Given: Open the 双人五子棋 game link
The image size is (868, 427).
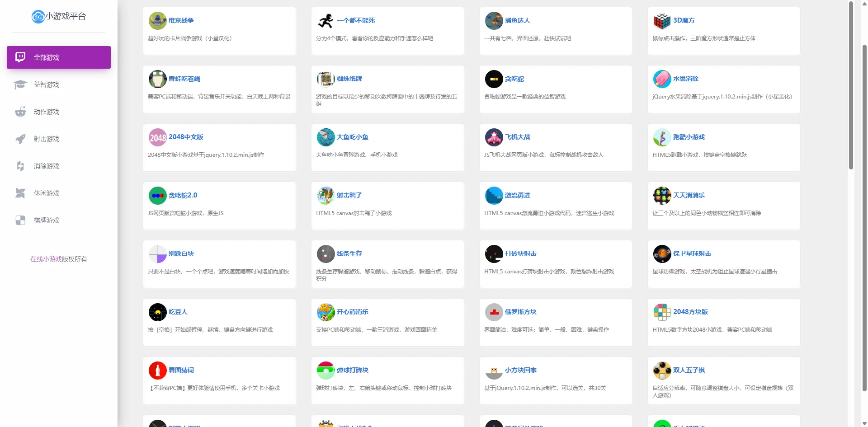Looking at the screenshot, I should click(689, 370).
